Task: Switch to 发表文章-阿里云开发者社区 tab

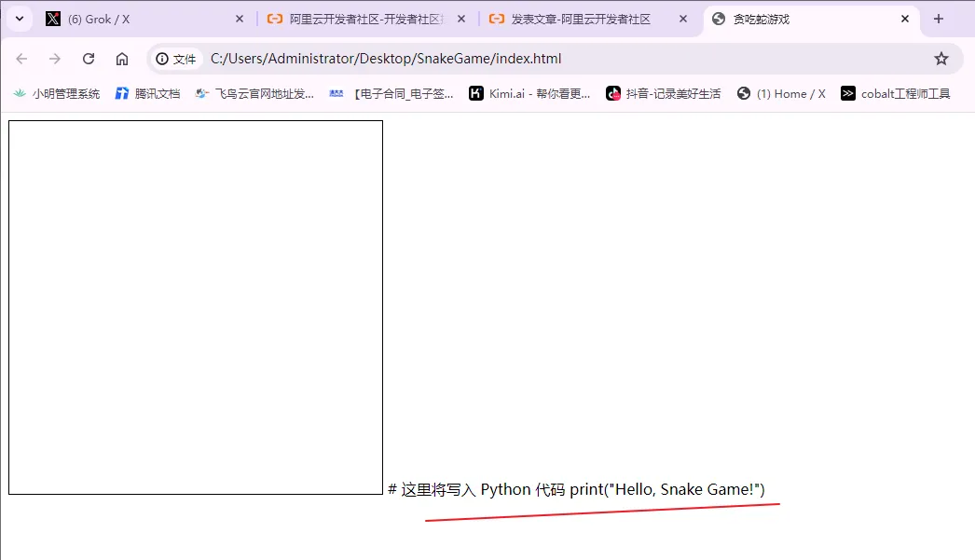Action: click(x=588, y=20)
